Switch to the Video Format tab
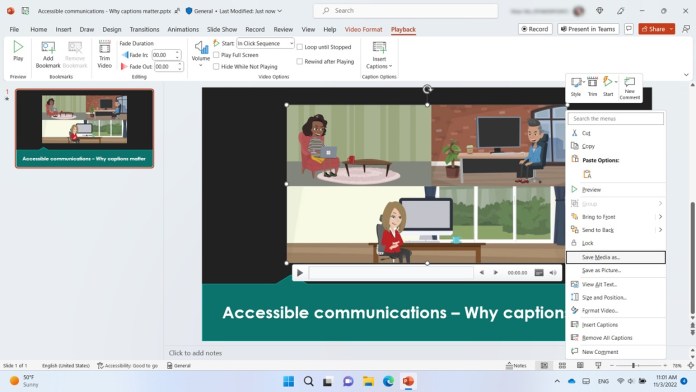The height and width of the screenshot is (392, 696). pyautogui.click(x=363, y=29)
